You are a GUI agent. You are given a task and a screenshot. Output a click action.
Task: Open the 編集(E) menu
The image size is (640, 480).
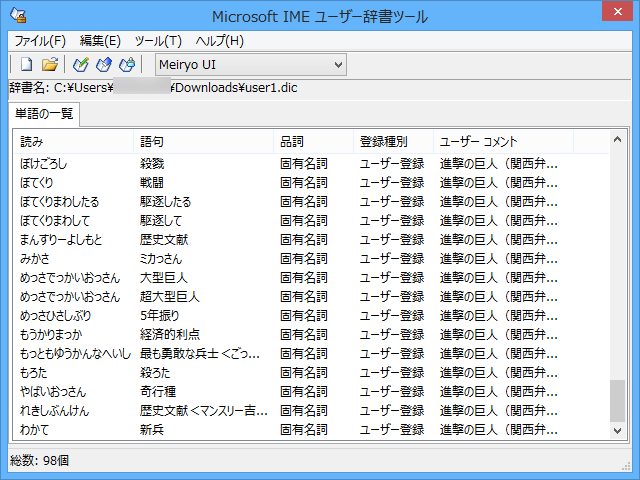coord(100,41)
